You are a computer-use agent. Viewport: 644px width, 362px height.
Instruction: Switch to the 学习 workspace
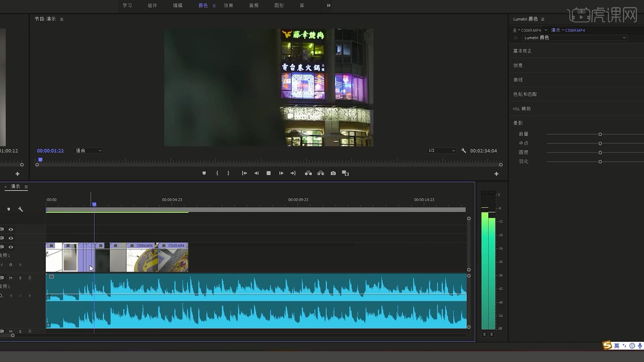(x=127, y=6)
